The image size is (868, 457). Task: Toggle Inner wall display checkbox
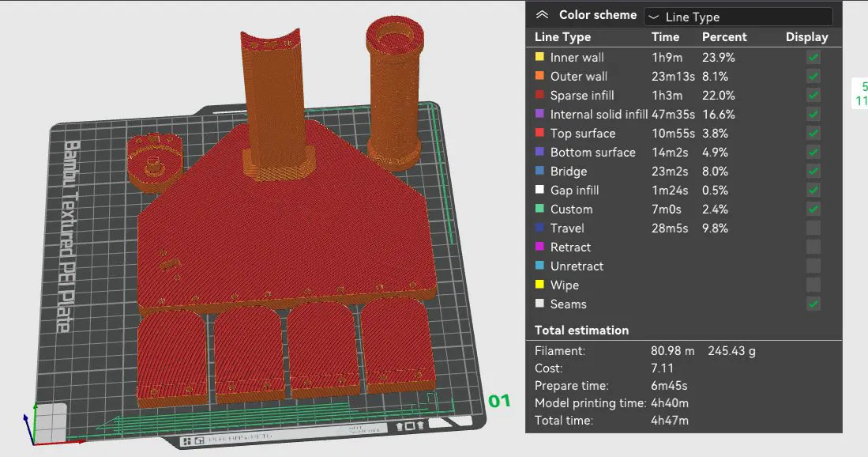pyautogui.click(x=814, y=57)
